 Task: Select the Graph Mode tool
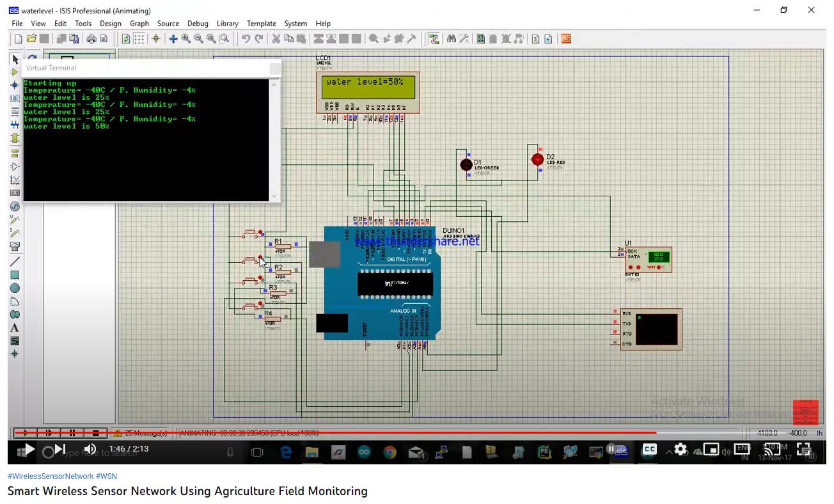[15, 180]
